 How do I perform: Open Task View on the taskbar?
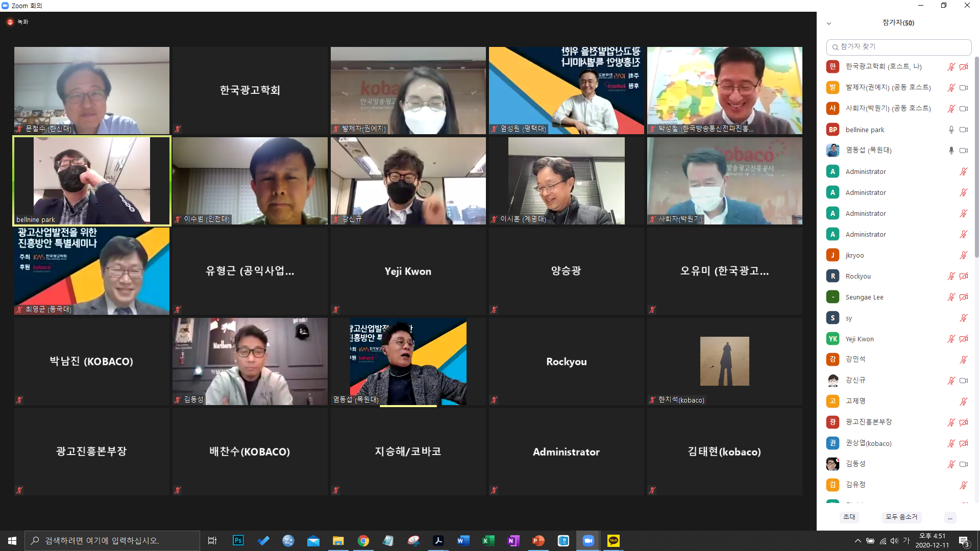[x=212, y=541]
